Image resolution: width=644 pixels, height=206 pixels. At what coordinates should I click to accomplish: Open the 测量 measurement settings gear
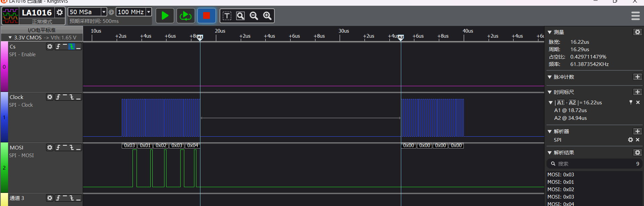point(637,32)
